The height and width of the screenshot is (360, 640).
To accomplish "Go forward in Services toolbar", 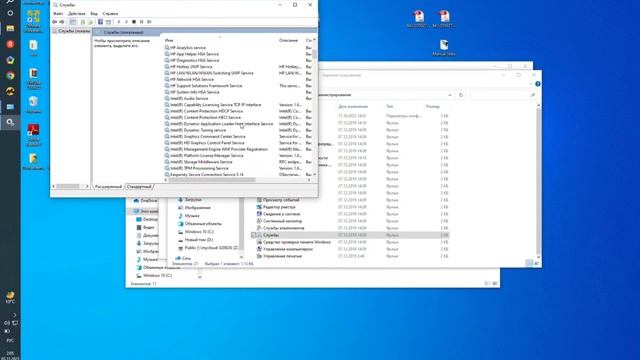I will tap(62, 22).
